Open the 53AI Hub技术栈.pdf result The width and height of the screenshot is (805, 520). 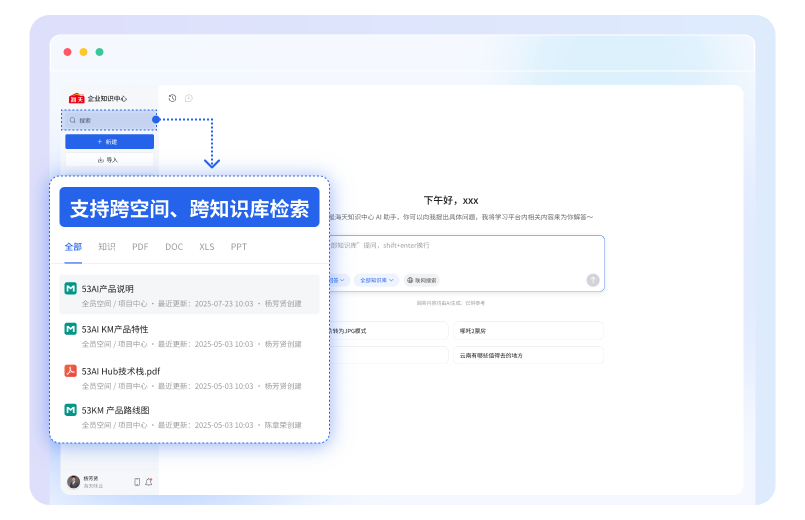[189, 377]
